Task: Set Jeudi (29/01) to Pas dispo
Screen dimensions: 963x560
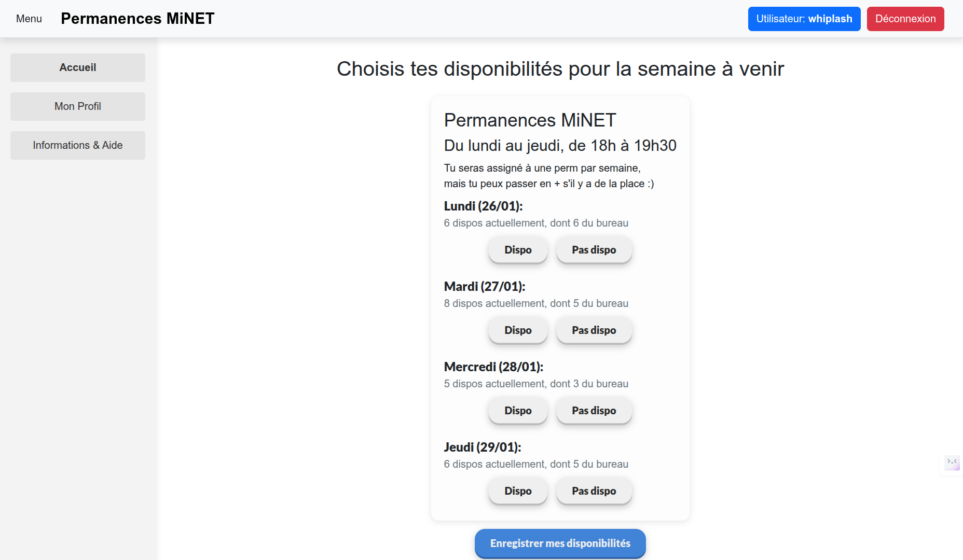Action: pyautogui.click(x=594, y=491)
